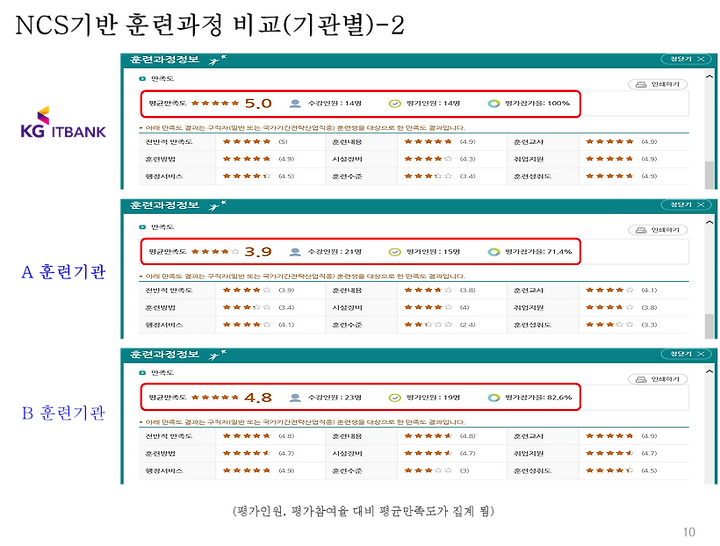Click runner logo in header of A 훈련기관 panel
The height and width of the screenshot is (546, 720).
[218, 206]
